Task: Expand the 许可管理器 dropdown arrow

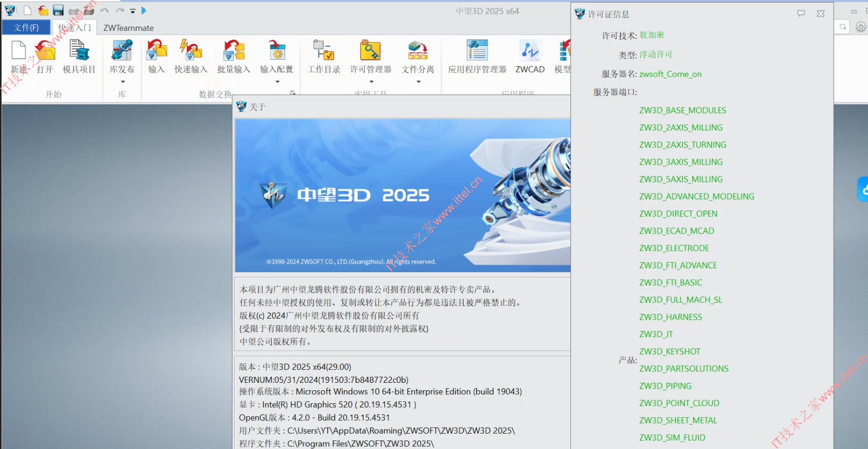Action: pyautogui.click(x=371, y=82)
